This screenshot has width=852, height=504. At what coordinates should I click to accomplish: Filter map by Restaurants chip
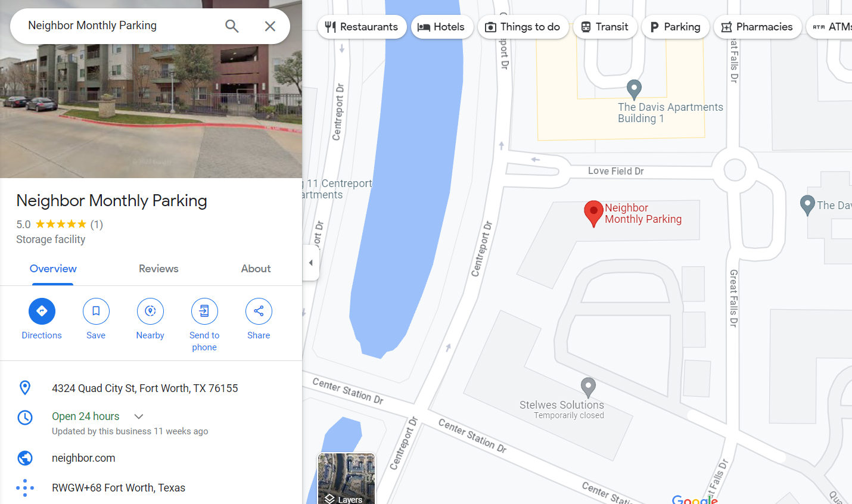pyautogui.click(x=362, y=27)
